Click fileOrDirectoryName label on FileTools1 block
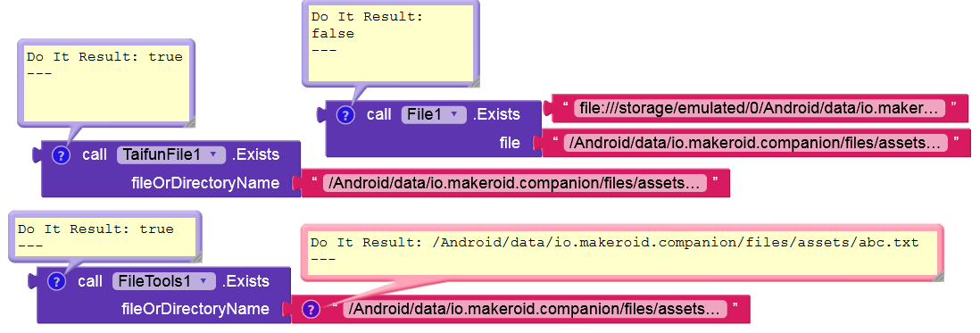Viewport: 980px width, 333px height. coord(195,309)
